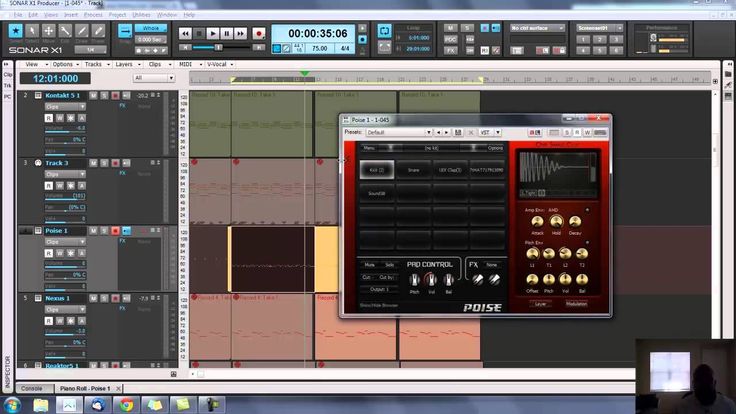The height and width of the screenshot is (414, 736).
Task: Solo the Track 3 track
Action: 104,163
